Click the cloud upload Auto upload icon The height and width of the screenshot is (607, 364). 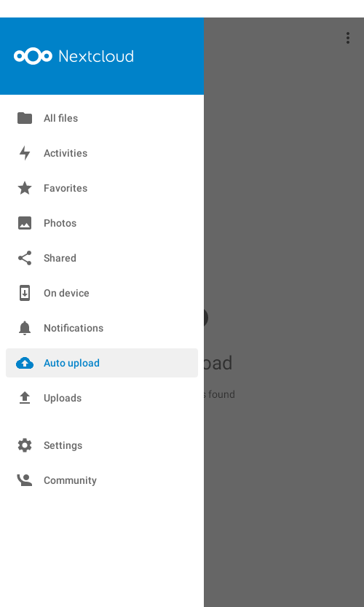pos(25,363)
